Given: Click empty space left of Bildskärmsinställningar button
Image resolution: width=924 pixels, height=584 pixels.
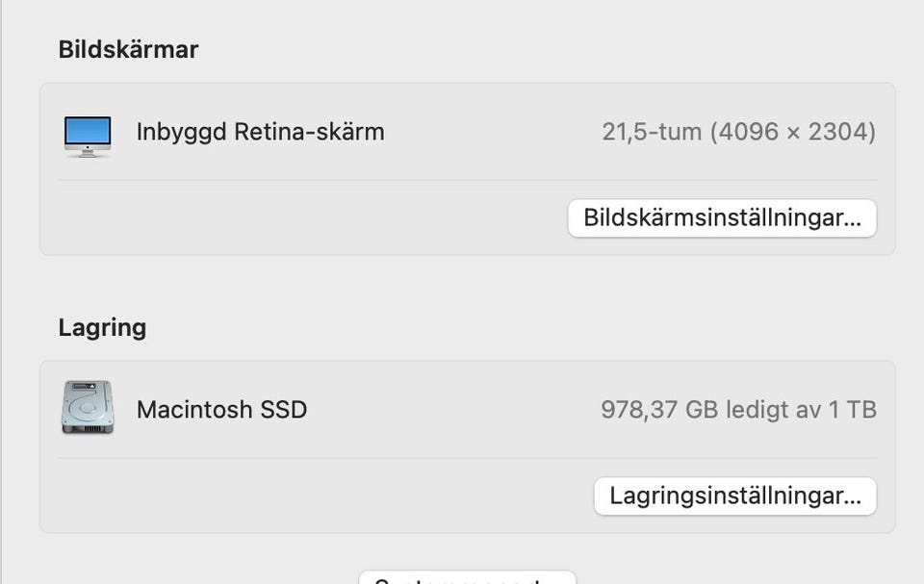Looking at the screenshot, I should 308,218.
